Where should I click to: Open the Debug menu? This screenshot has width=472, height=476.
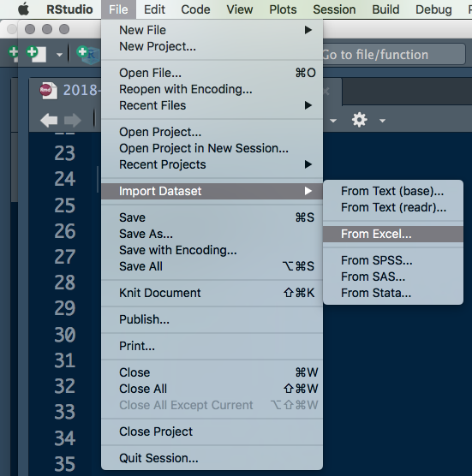click(x=433, y=9)
